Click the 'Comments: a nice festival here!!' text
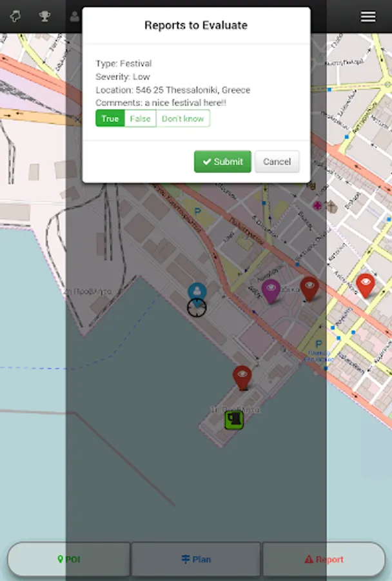The height and width of the screenshot is (581, 392). tap(161, 103)
